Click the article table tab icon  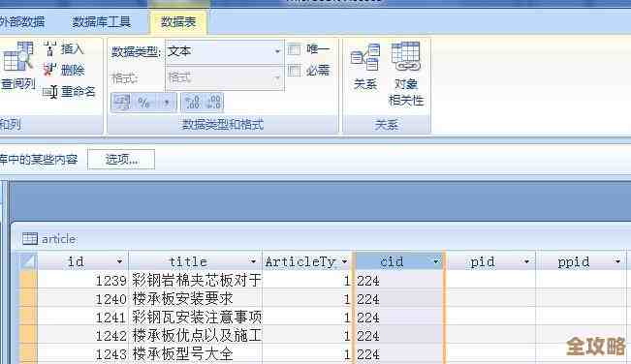click(x=30, y=239)
